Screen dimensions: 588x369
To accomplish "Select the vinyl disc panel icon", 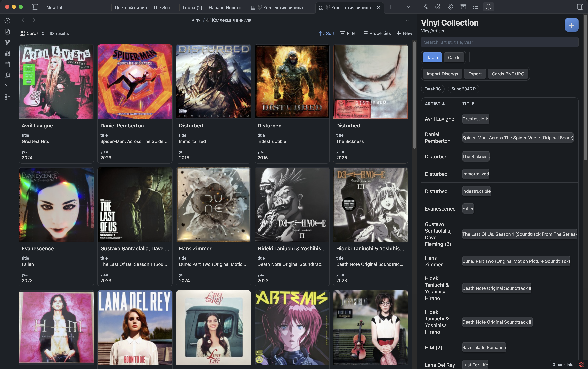I will 488,7.
